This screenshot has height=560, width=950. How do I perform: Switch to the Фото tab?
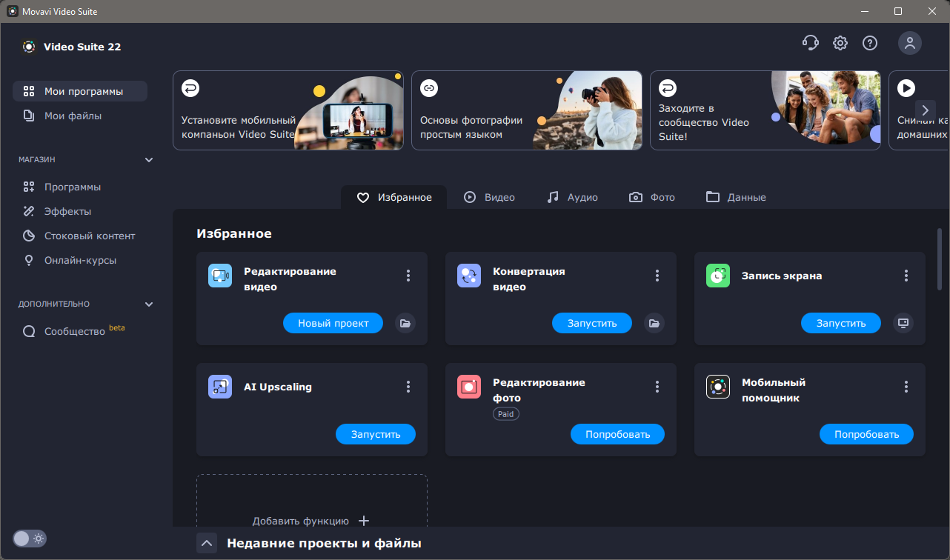tap(652, 197)
